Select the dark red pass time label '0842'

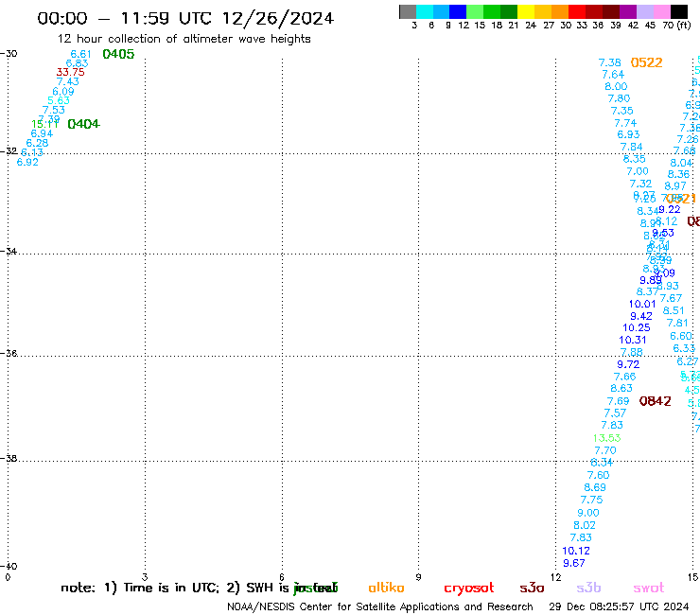pos(655,401)
